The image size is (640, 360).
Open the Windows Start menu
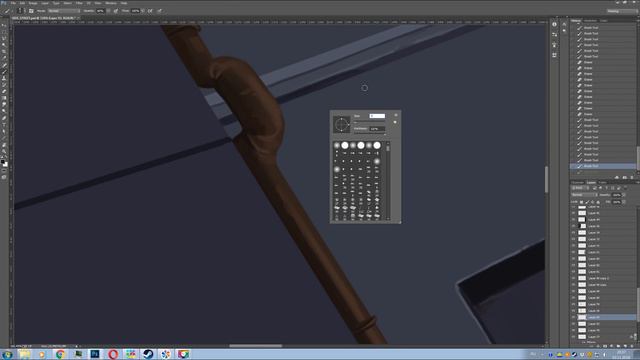(x=7, y=354)
